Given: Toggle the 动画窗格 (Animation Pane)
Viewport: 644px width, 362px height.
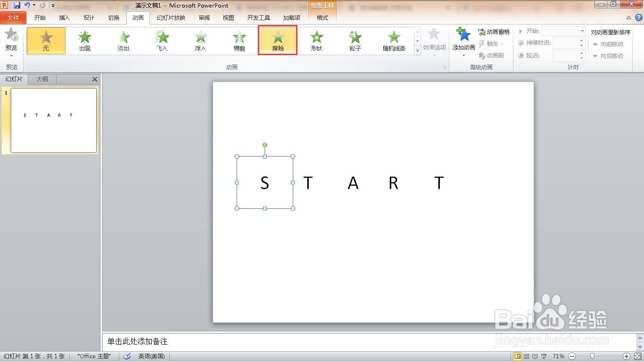Looking at the screenshot, I should 494,32.
